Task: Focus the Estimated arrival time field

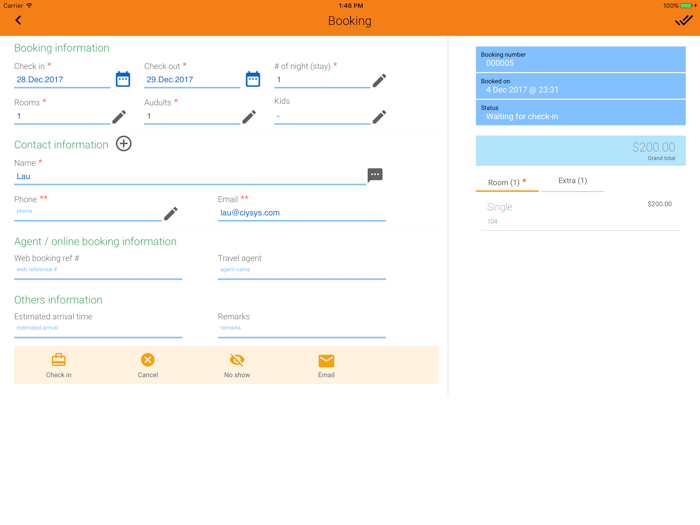Action: pyautogui.click(x=98, y=330)
